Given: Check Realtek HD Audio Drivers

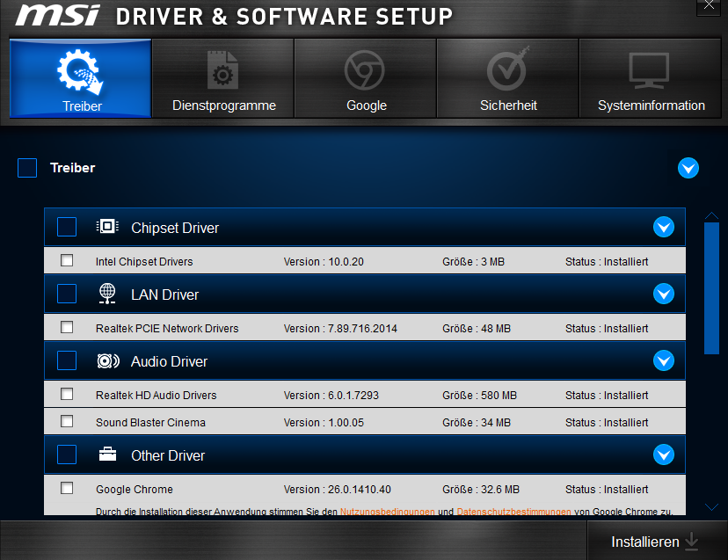Looking at the screenshot, I should coord(67,394).
